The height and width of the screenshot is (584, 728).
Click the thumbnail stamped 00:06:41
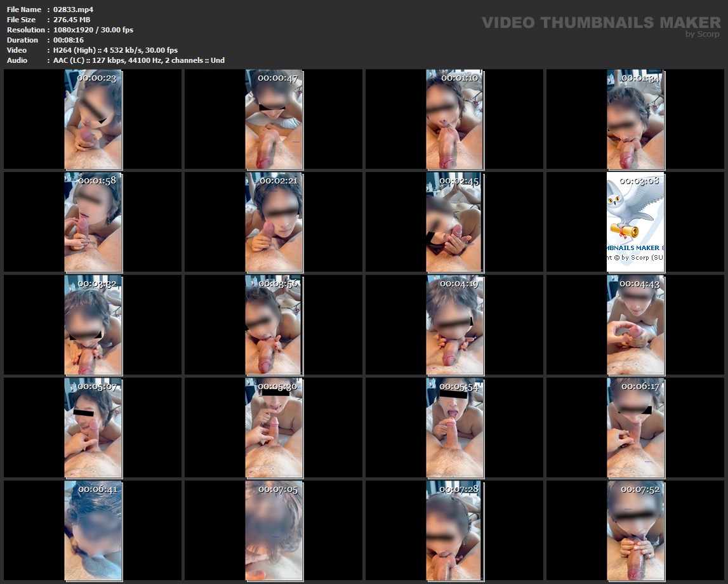pyautogui.click(x=93, y=531)
